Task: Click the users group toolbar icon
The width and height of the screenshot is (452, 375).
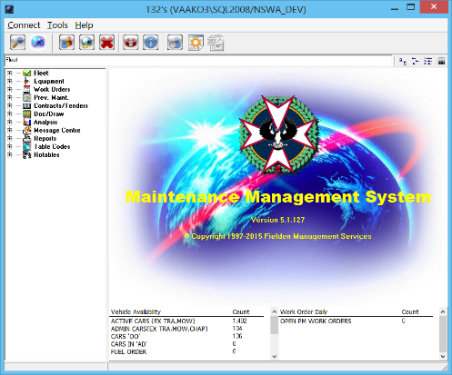Action: pyautogui.click(x=67, y=42)
